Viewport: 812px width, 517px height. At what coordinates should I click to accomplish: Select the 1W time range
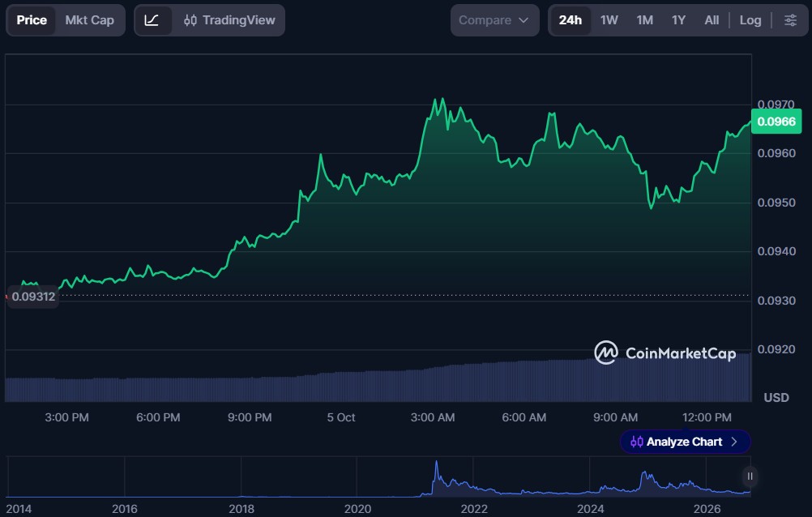(x=609, y=20)
